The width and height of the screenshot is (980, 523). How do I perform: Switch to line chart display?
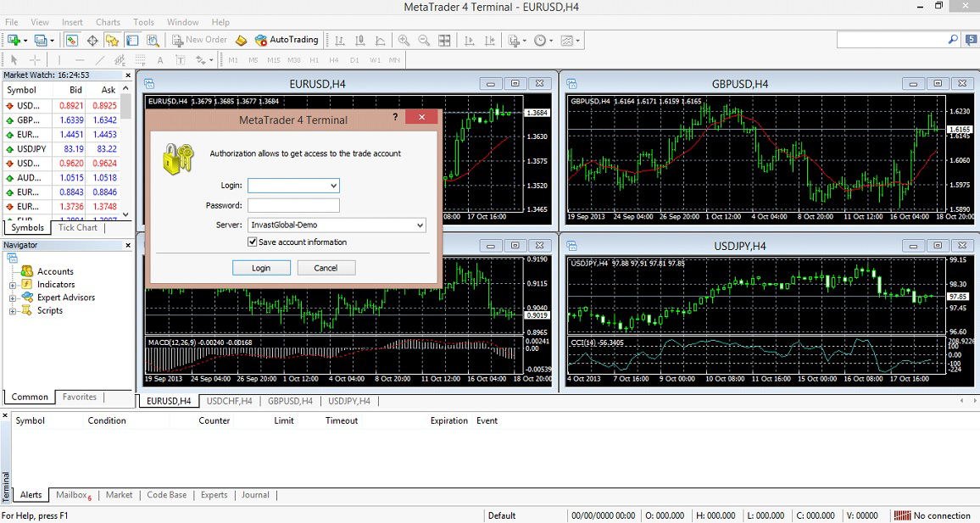[x=380, y=40]
